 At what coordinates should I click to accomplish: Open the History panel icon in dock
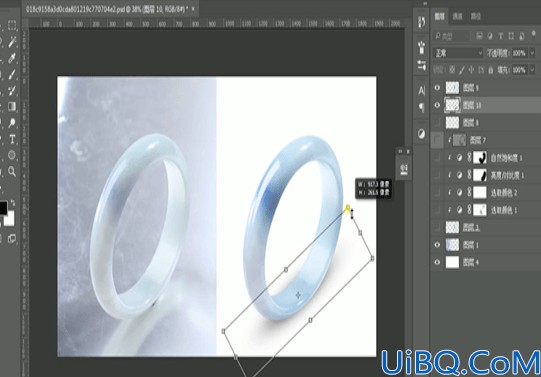421,22
